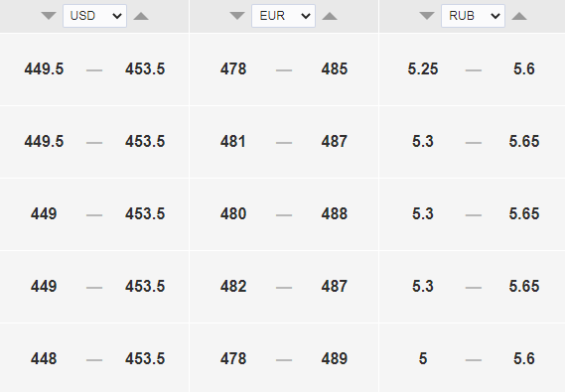
Task: Open the USD currency dropdown
Action: click(x=94, y=16)
